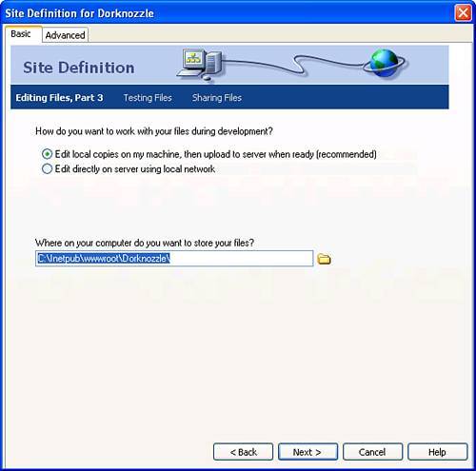Open Editing Files, Part 3 step
Image resolution: width=476 pixels, height=471 pixels.
[x=59, y=97]
